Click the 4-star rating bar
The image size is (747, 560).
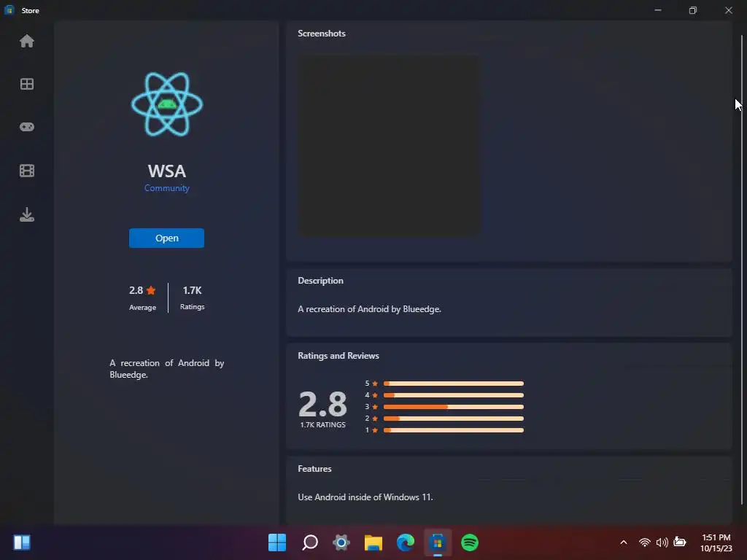454,395
